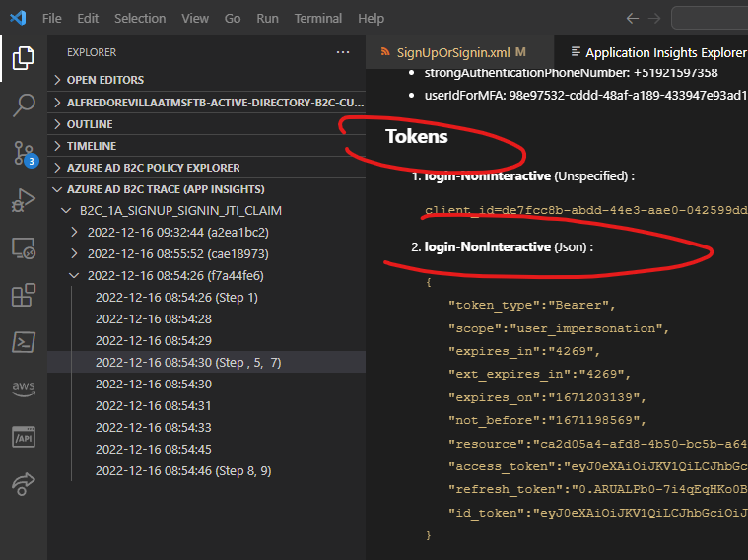Collapse Azure AD B2C Trace (App Insights) section
Screen dimensions: 748x560
[207, 189]
